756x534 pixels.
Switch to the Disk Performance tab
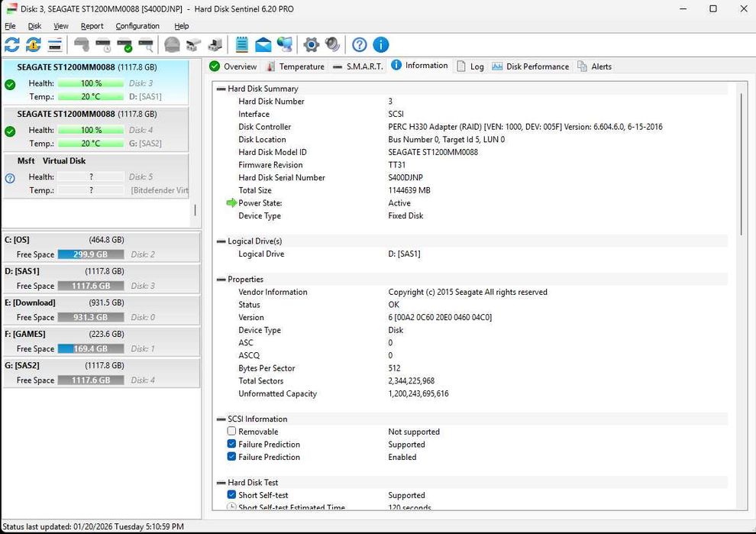tap(531, 66)
